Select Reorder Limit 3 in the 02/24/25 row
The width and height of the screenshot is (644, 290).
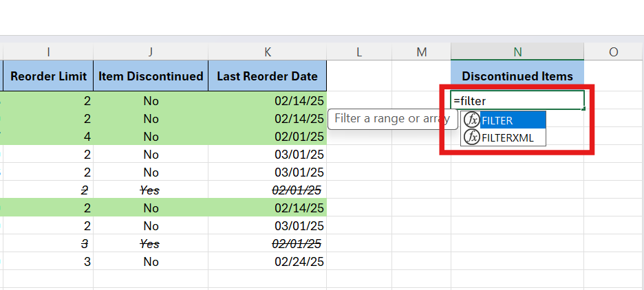click(48, 261)
